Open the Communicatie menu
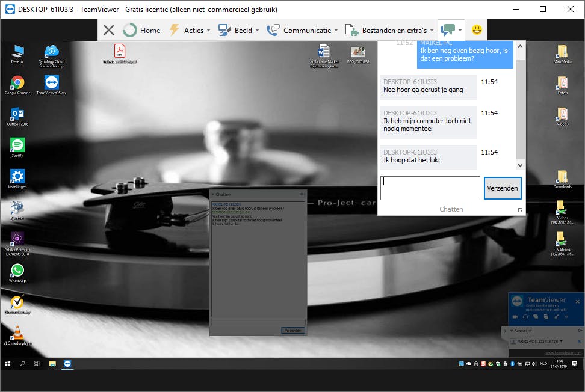This screenshot has width=585, height=392. pyautogui.click(x=303, y=30)
